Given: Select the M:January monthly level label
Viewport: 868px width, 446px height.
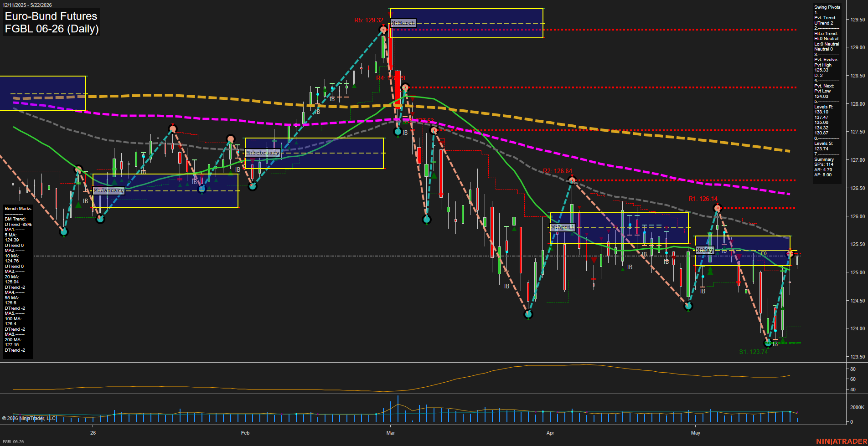Looking at the screenshot, I should 108,190.
